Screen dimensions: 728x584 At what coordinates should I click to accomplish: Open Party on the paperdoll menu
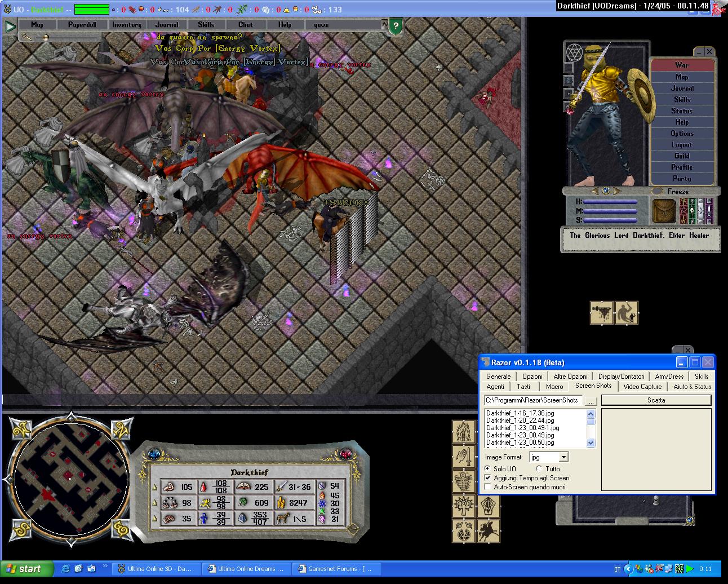pos(682,179)
